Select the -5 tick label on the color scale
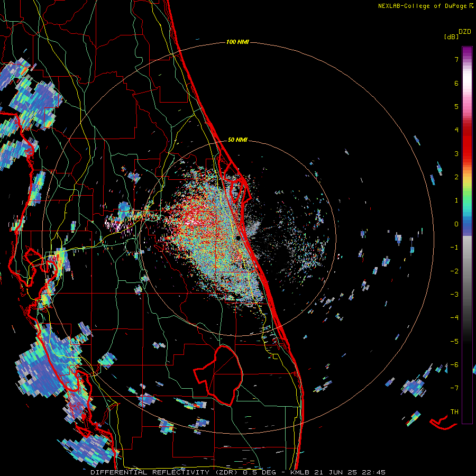476x476 pixels. (454, 342)
